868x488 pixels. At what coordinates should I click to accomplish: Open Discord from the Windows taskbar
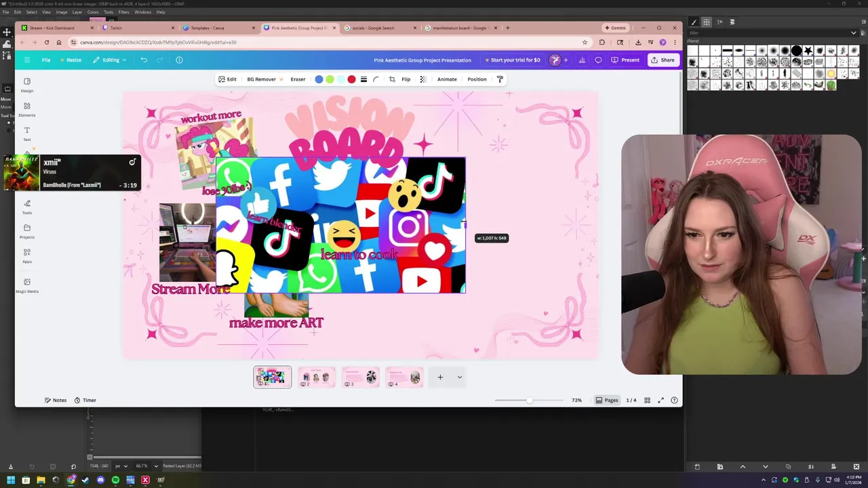pyautogui.click(x=100, y=480)
